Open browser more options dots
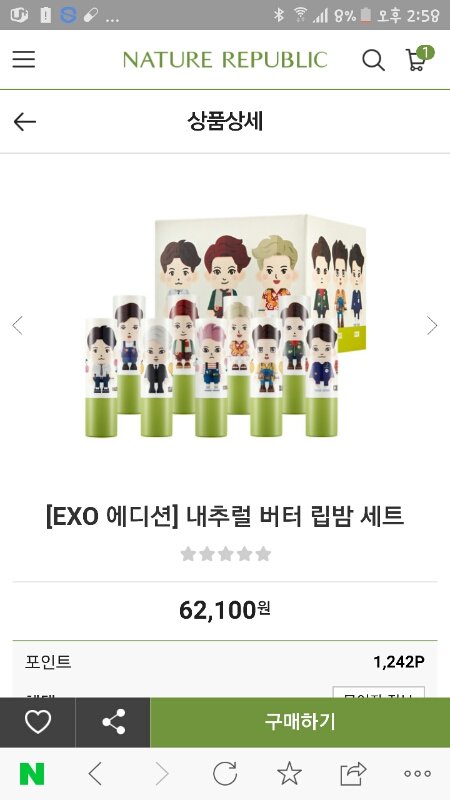Screen dimensions: 450x800 click(417, 774)
